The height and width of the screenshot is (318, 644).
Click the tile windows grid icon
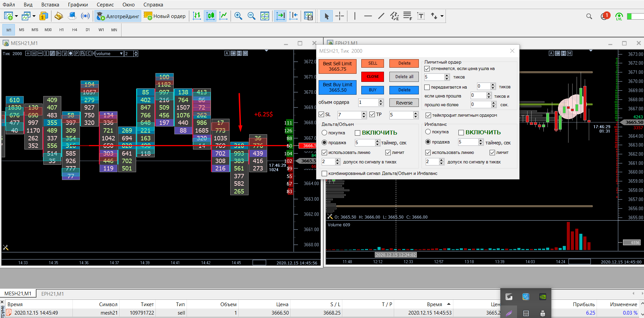click(x=265, y=16)
